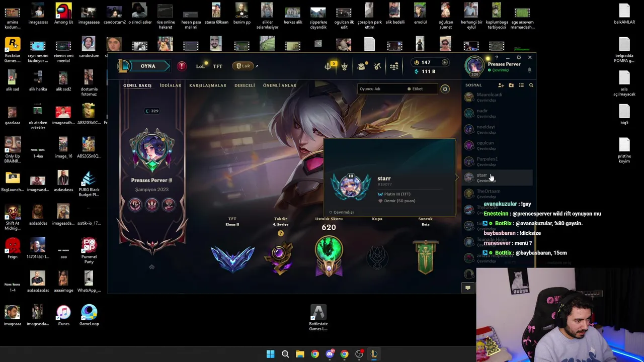Click the Oyuncu Adı search field
644x362 pixels.
[381, 89]
